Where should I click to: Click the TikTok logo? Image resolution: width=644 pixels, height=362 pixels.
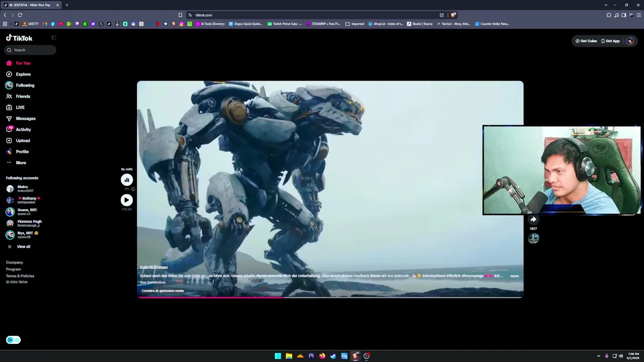pyautogui.click(x=19, y=38)
